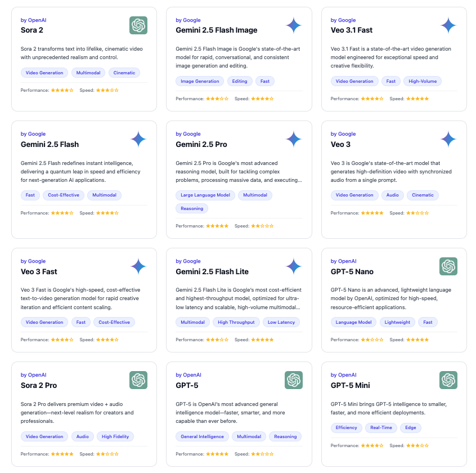Click the Large Language Model tag
This screenshot has width=476, height=473.
pyautogui.click(x=205, y=195)
